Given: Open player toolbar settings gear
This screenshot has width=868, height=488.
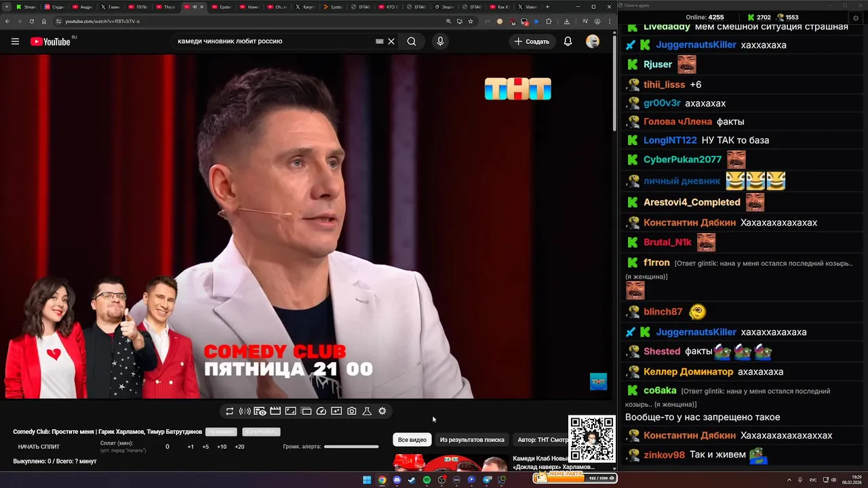Looking at the screenshot, I should click(382, 411).
